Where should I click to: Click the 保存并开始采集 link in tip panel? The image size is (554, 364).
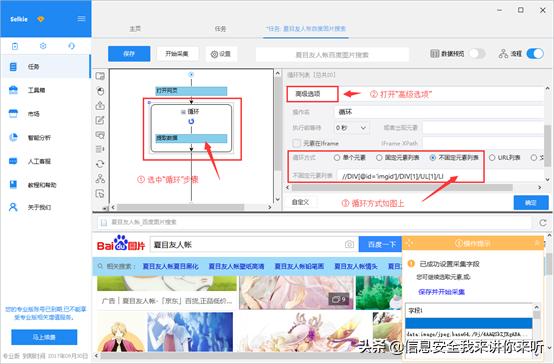pyautogui.click(x=441, y=292)
